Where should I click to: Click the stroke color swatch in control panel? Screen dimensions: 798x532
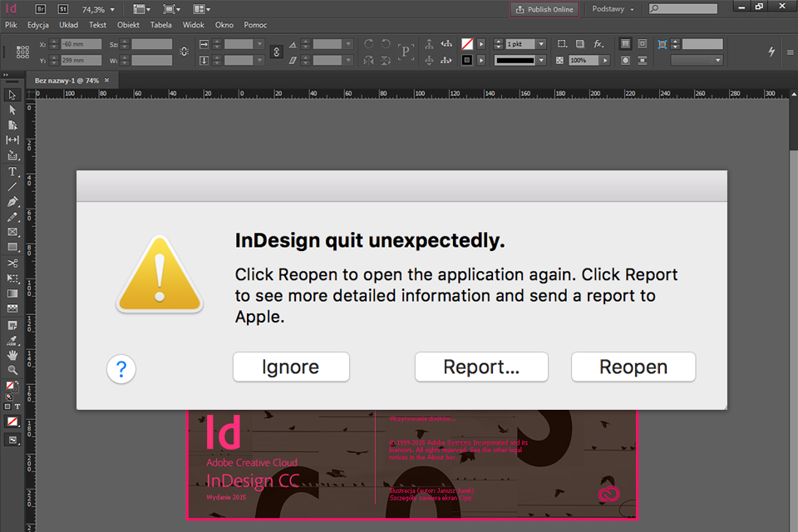tap(466, 60)
